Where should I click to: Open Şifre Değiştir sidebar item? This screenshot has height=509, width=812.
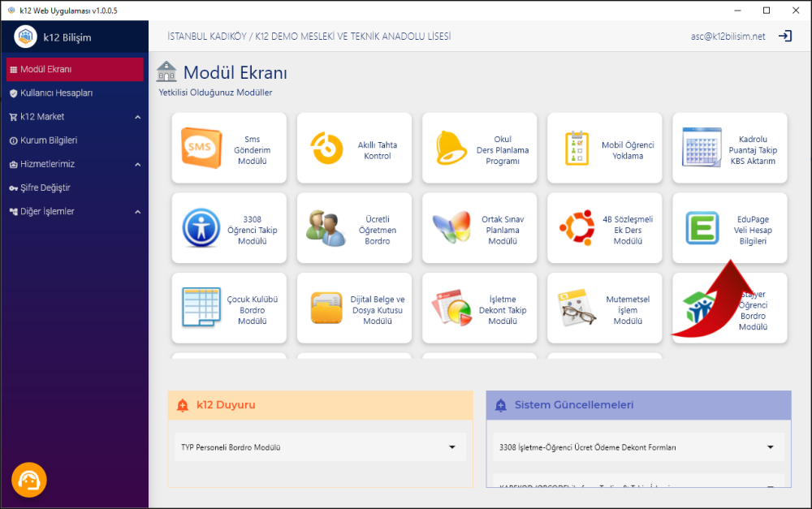[75, 188]
